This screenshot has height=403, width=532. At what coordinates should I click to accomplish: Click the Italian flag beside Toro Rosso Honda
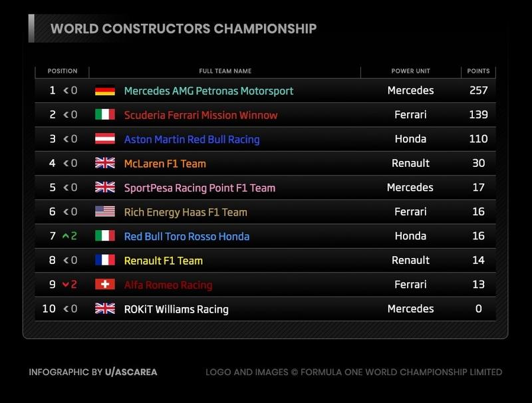[104, 236]
